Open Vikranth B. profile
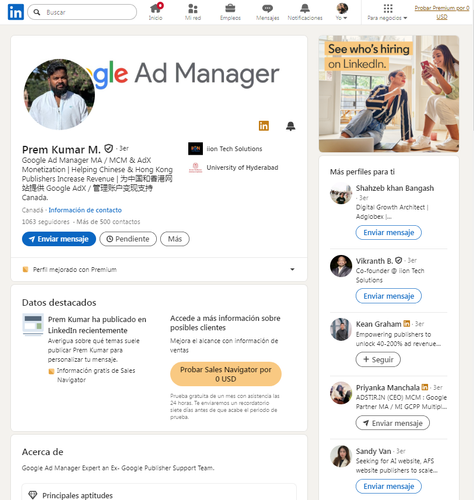The height and width of the screenshot is (500, 474). coord(374,261)
